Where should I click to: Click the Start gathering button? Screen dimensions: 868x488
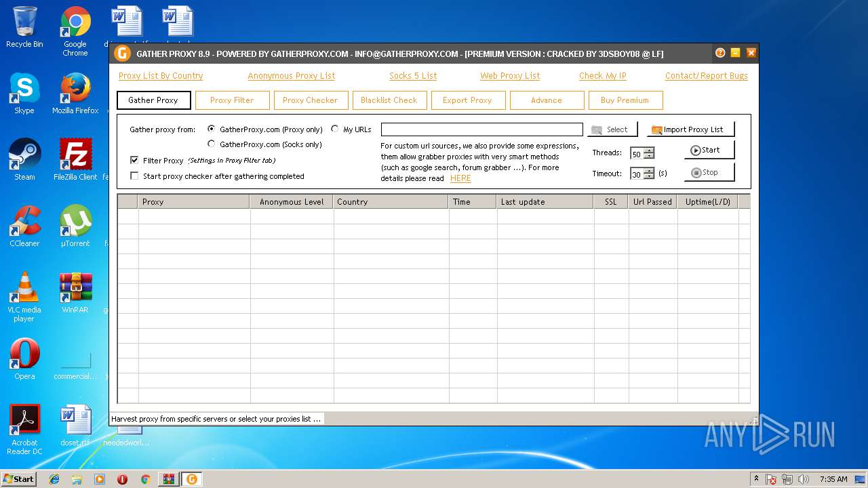click(x=709, y=150)
